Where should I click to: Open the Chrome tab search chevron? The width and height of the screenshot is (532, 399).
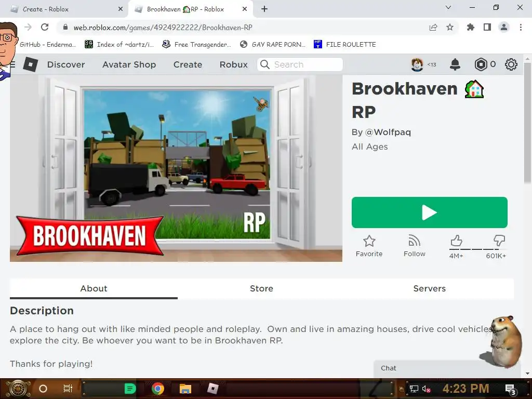click(448, 7)
